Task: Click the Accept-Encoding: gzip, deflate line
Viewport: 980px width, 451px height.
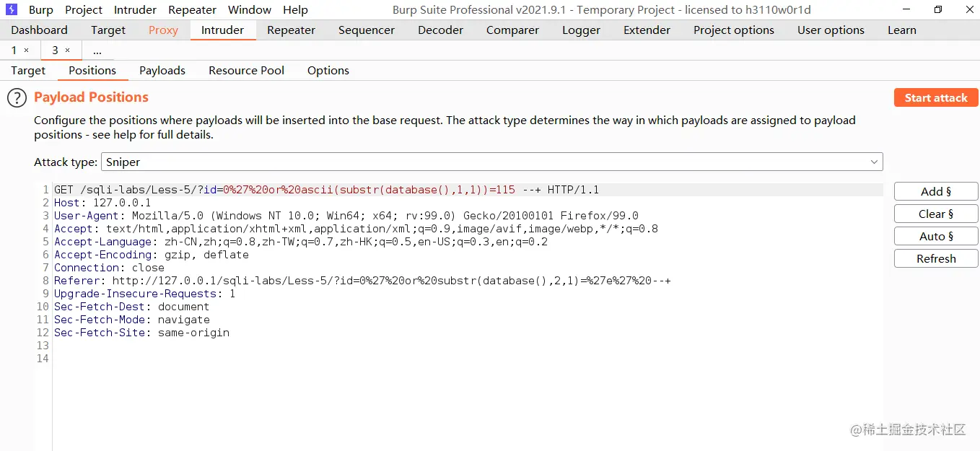Action: point(151,255)
